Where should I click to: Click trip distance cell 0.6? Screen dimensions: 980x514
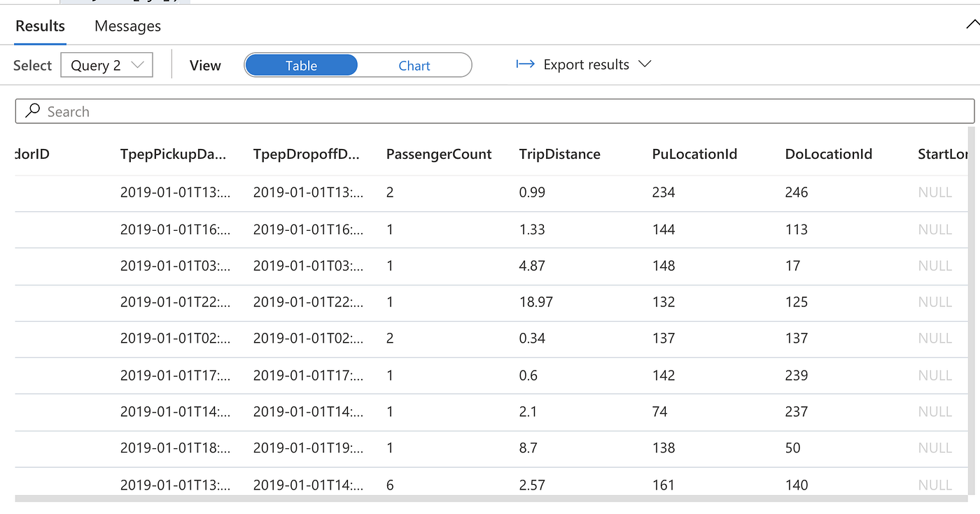[x=528, y=376]
